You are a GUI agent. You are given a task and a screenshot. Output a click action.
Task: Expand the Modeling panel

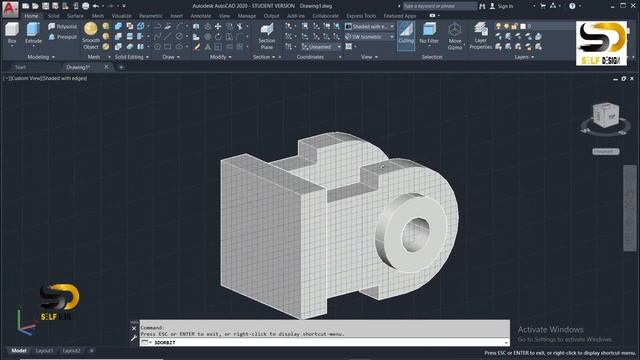click(40, 57)
